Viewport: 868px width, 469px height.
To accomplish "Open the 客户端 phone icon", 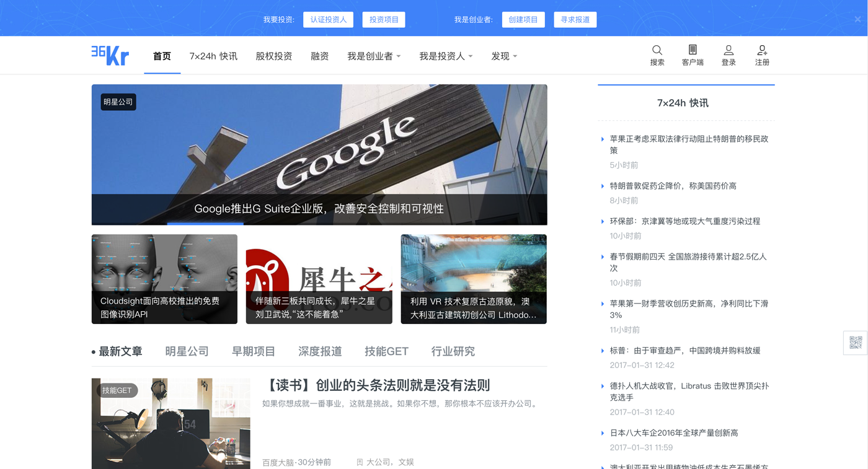I will [693, 50].
